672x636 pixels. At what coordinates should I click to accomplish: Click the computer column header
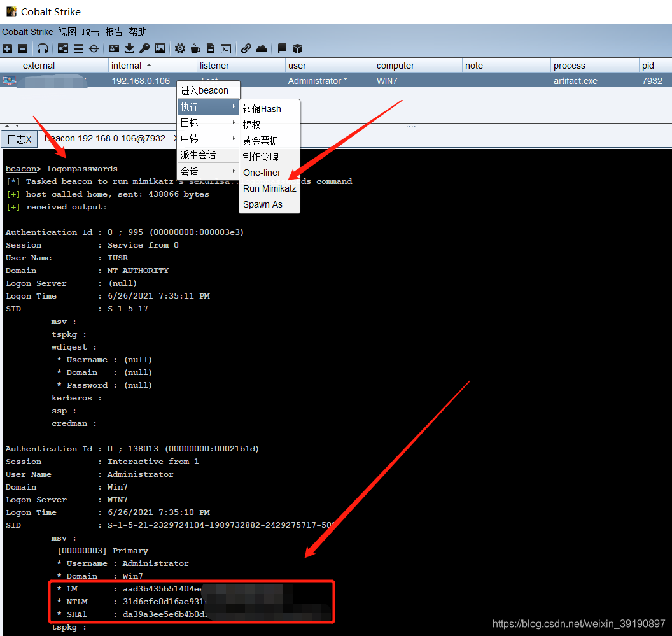point(418,66)
